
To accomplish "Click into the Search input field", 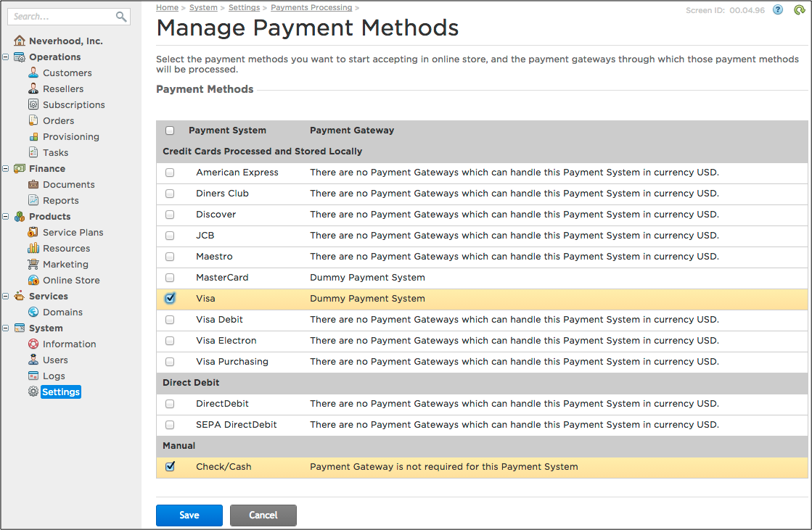I will [62, 16].
